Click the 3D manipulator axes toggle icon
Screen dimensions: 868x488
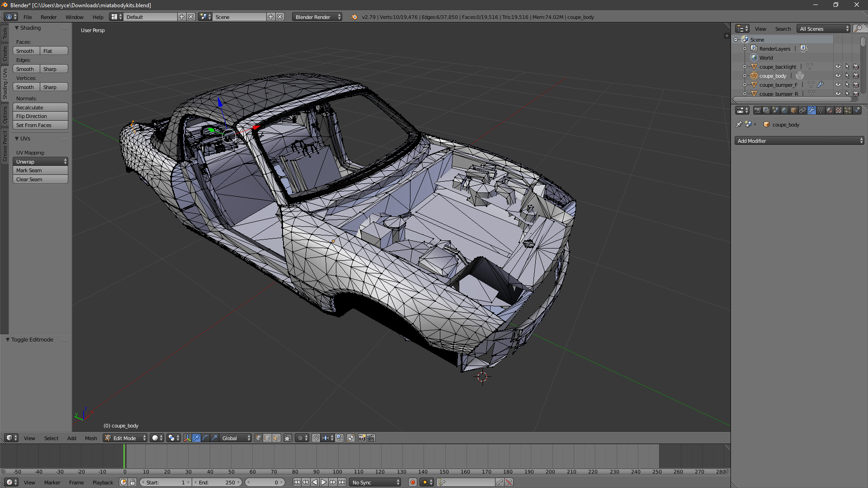(187, 438)
